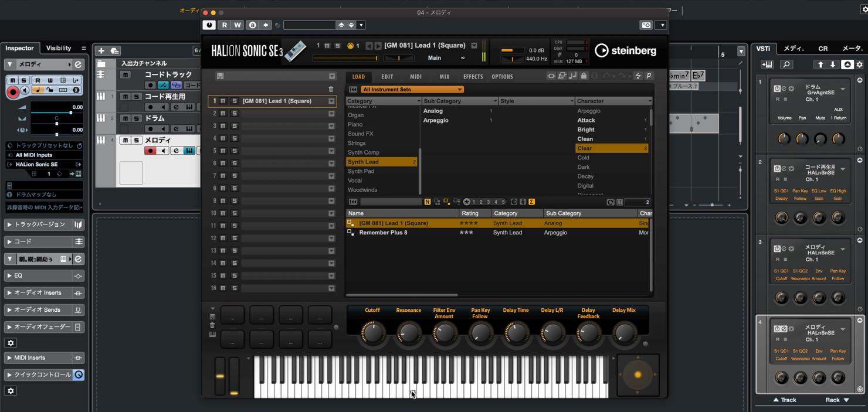Toggle monitor speaker button in Inspector
The image size is (868, 412).
(25, 90)
